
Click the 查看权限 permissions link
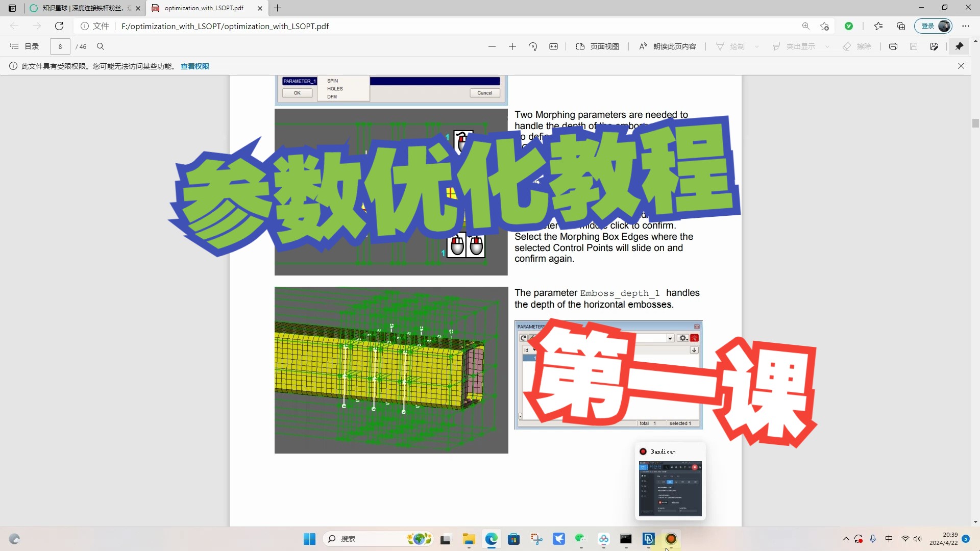(x=194, y=66)
